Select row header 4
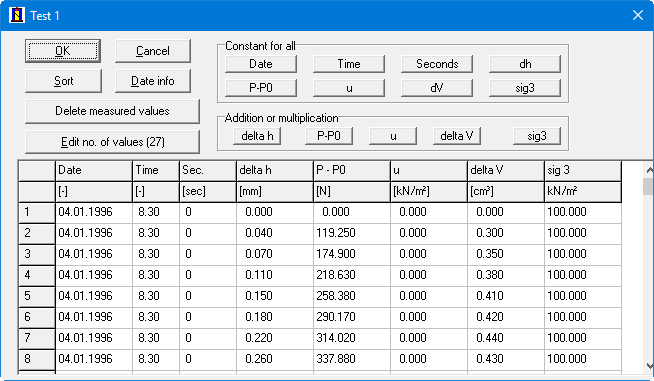 click(37, 275)
